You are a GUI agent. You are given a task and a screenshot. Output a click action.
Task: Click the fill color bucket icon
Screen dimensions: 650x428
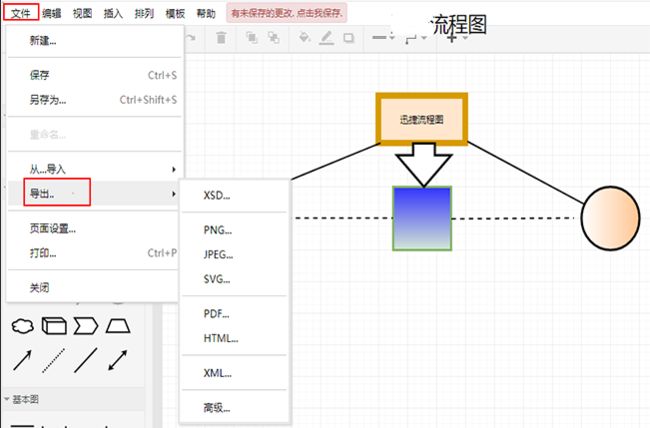point(305,38)
